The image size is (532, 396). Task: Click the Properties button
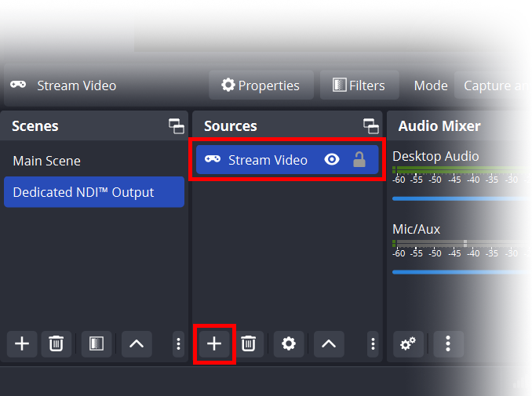[x=261, y=85]
